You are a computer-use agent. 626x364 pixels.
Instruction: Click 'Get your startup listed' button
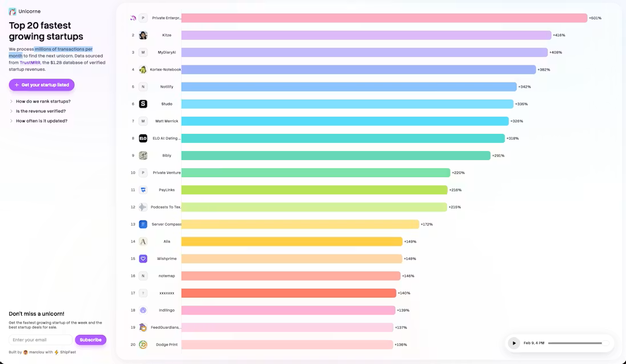pos(42,85)
